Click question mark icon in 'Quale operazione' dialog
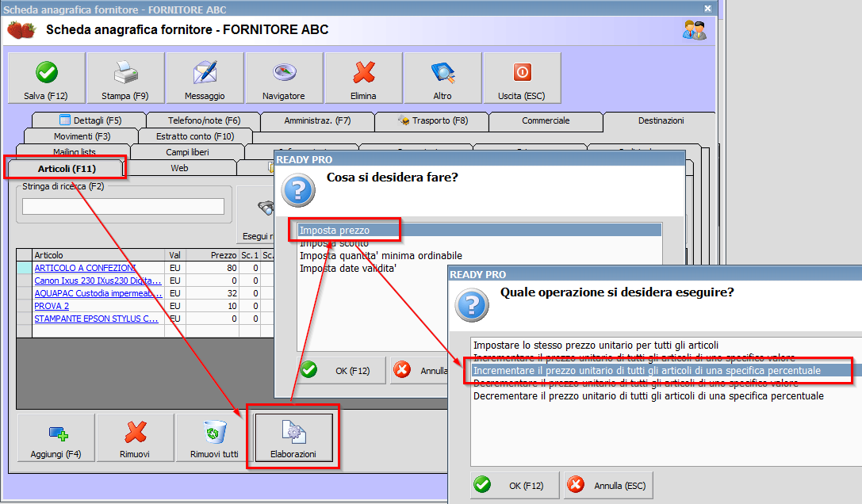 [472, 305]
